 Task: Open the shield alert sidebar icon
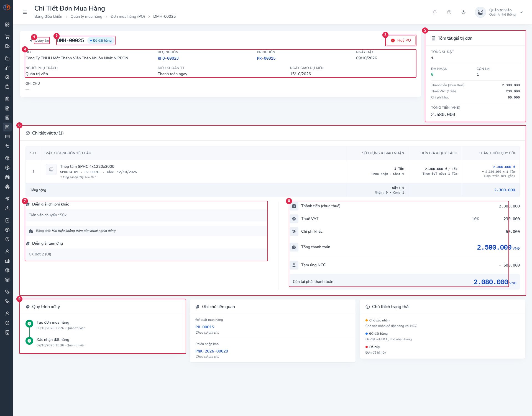7,239
